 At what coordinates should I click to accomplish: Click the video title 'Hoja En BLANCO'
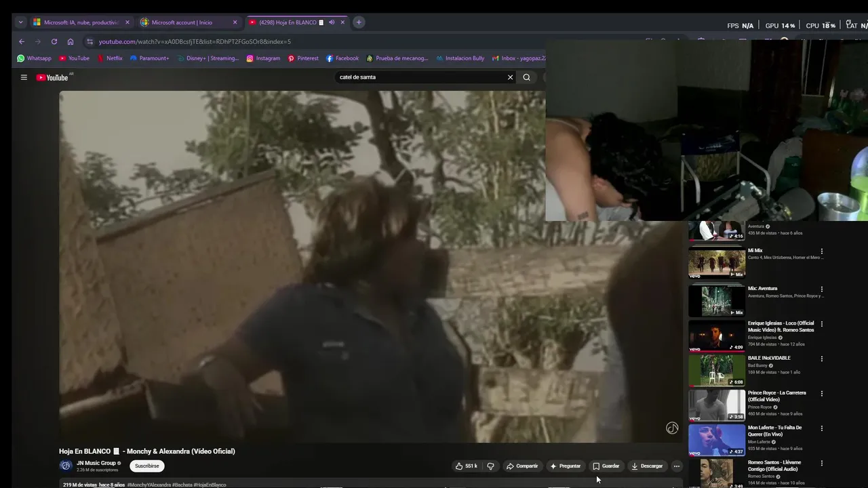click(146, 451)
